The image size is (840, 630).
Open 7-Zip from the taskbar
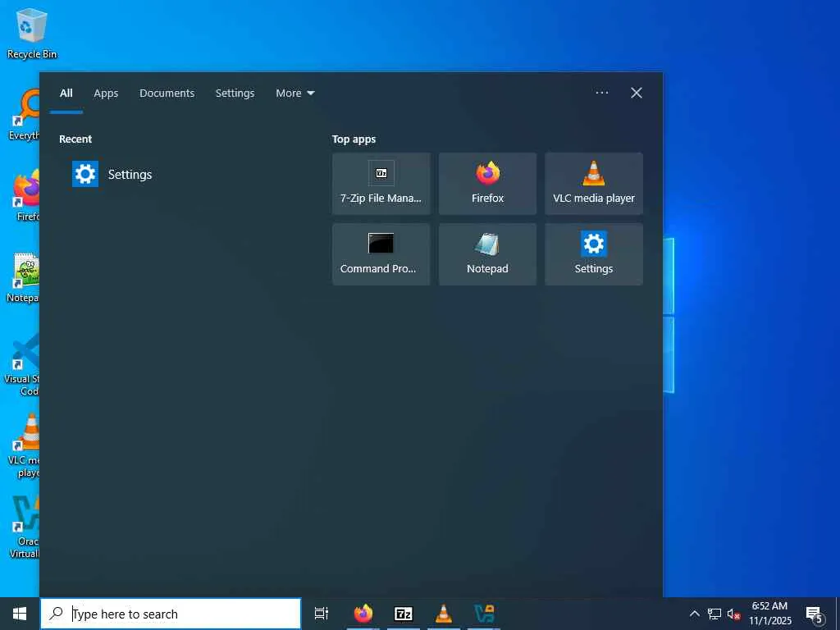click(x=404, y=614)
